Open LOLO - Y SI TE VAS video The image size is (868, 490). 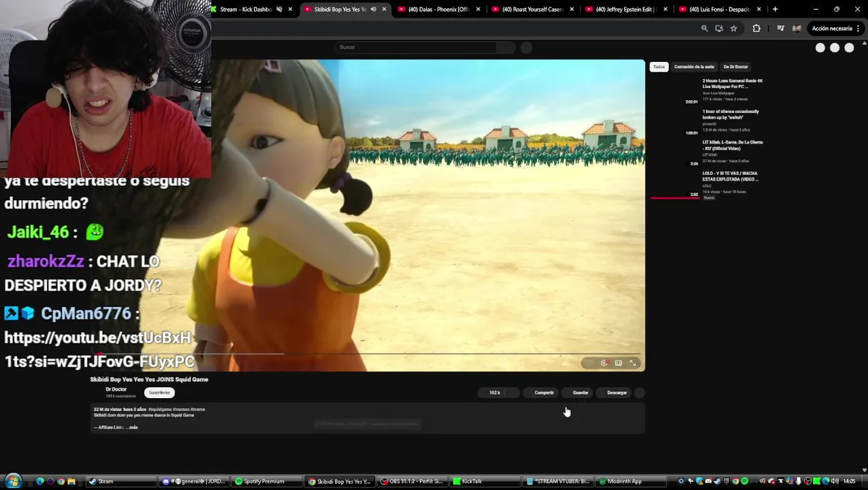click(730, 176)
